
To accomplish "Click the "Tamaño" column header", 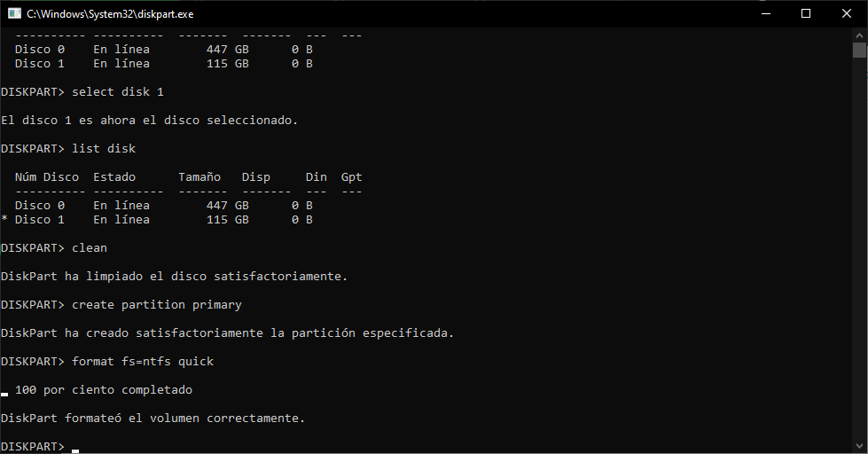I will [x=199, y=177].
